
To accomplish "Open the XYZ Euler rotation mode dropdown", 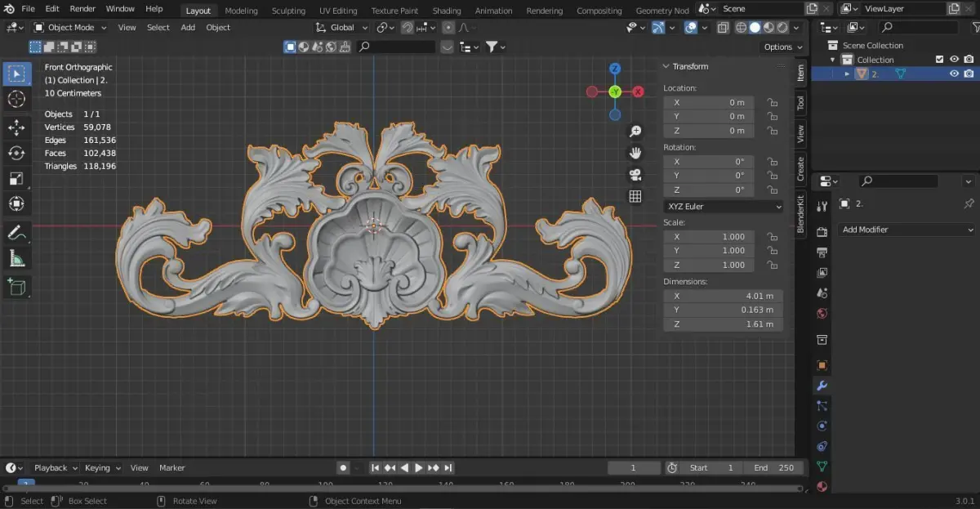I will click(724, 207).
